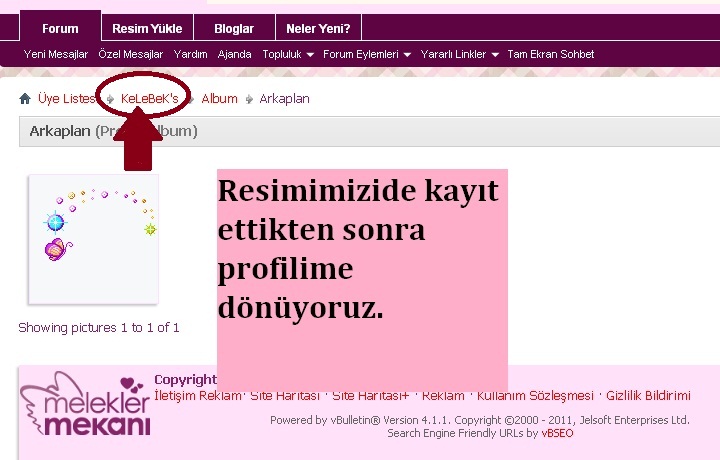
Task: Follow the vBSEO link
Action: coord(557,433)
